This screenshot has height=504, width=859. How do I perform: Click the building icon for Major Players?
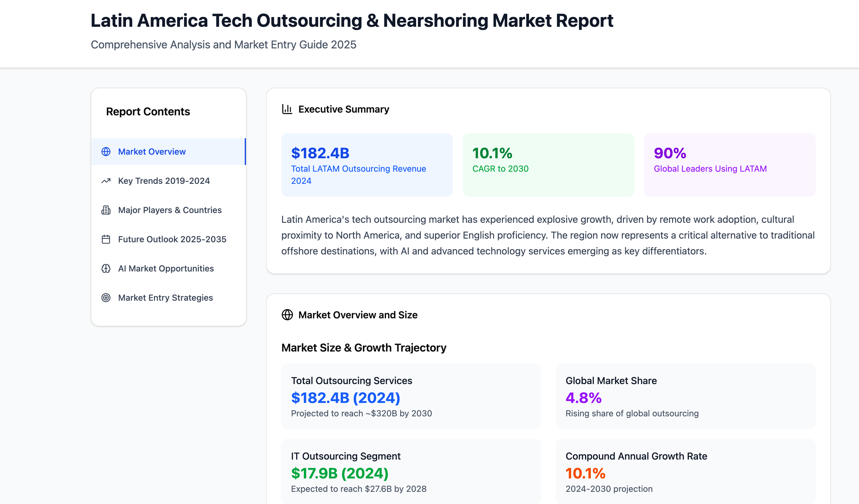pyautogui.click(x=106, y=210)
